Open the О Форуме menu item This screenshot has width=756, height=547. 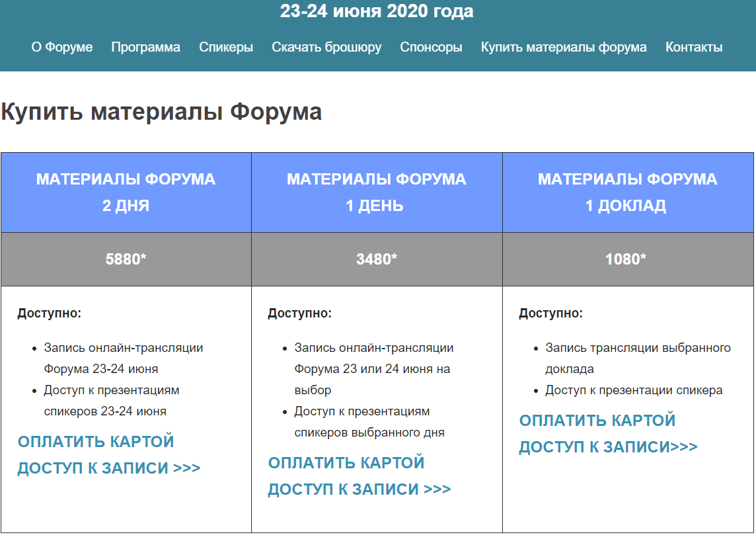click(x=61, y=47)
